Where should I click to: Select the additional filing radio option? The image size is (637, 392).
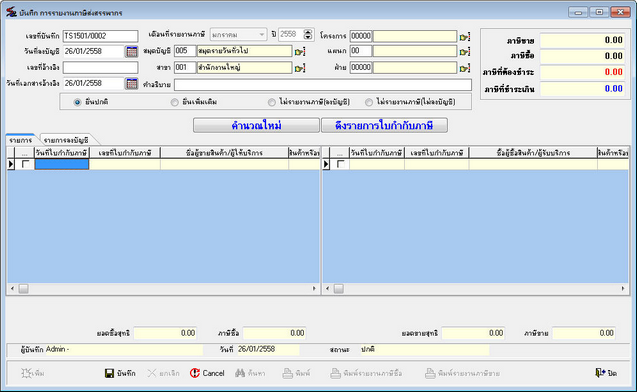[x=174, y=102]
